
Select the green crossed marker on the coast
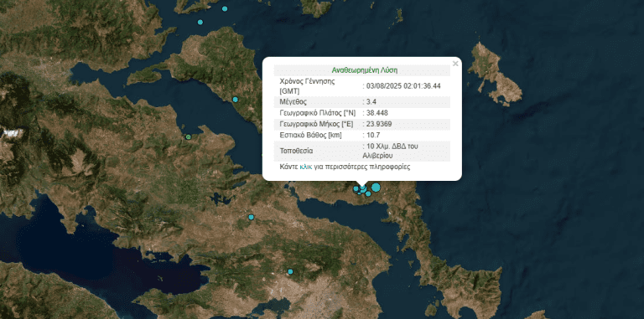pos(189,137)
